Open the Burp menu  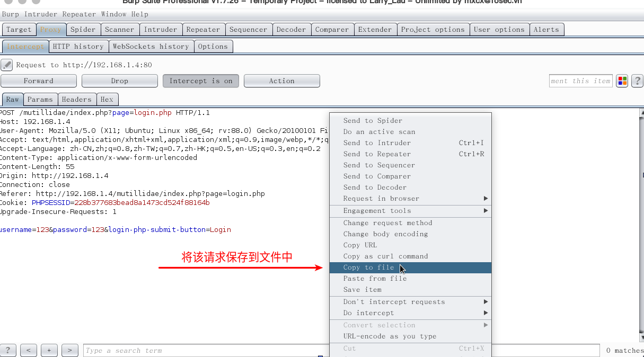(x=11, y=14)
